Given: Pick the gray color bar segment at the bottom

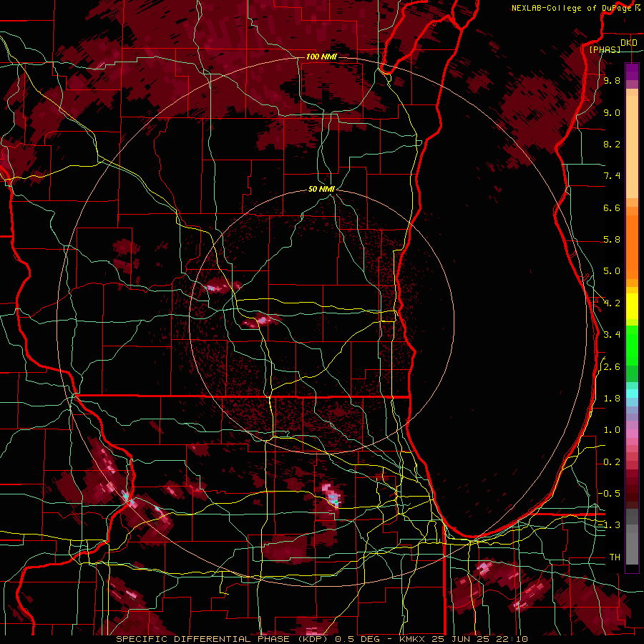Looking at the screenshot, I should coord(632,545).
